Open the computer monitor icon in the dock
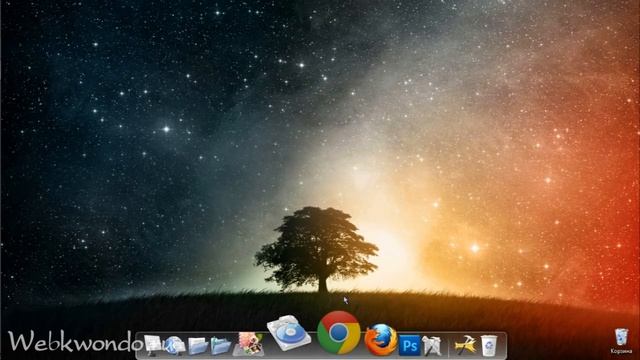 coord(153,345)
